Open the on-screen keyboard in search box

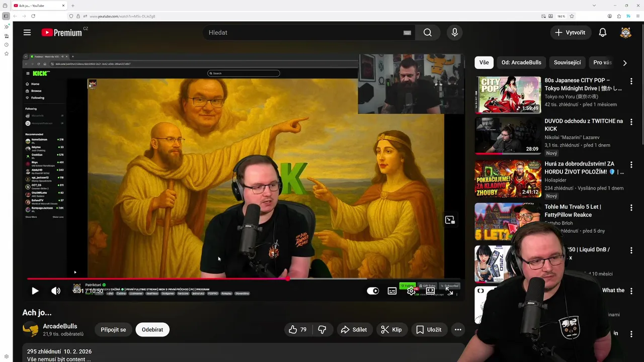tap(407, 33)
